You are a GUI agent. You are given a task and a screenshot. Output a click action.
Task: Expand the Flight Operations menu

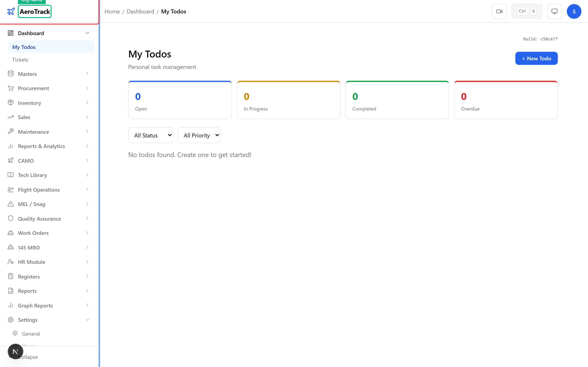39,190
